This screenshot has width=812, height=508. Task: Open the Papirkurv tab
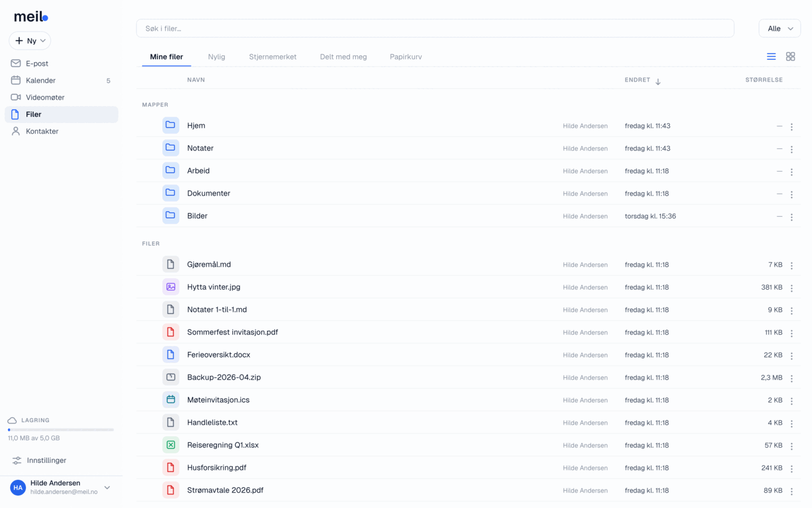pyautogui.click(x=406, y=56)
